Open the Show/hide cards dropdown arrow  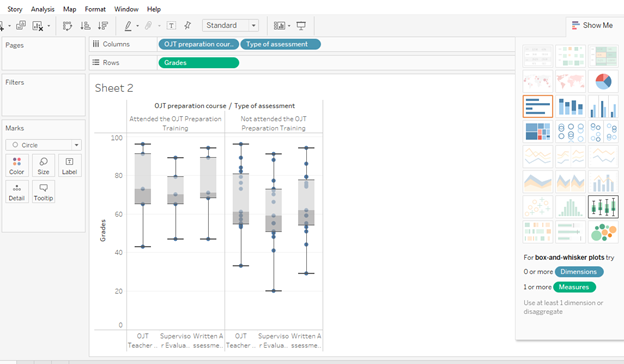coord(289,26)
